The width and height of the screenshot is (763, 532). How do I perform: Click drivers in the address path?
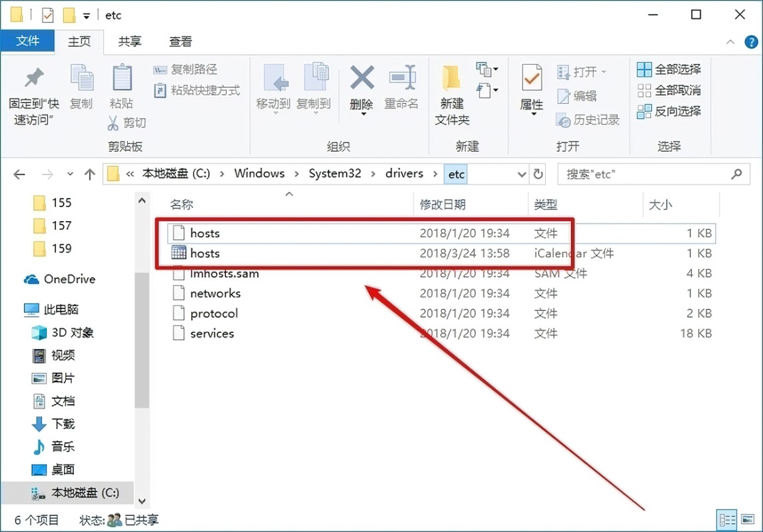point(404,174)
